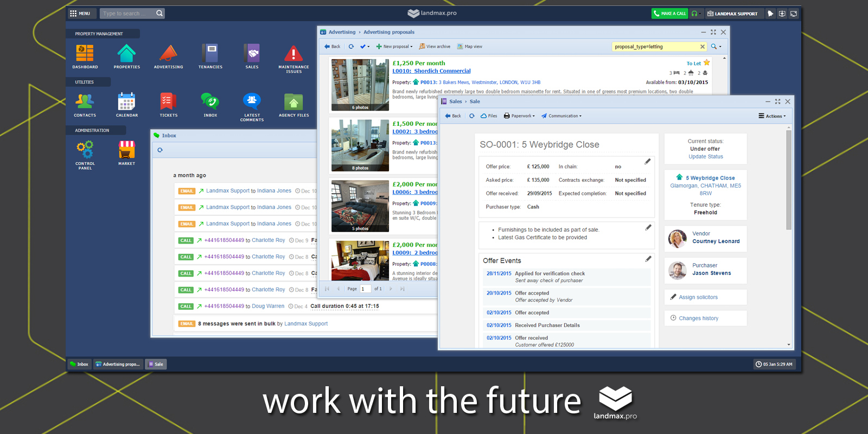The height and width of the screenshot is (434, 868).
Task: Switch to Map view in Advertising proposals
Action: pyautogui.click(x=470, y=47)
